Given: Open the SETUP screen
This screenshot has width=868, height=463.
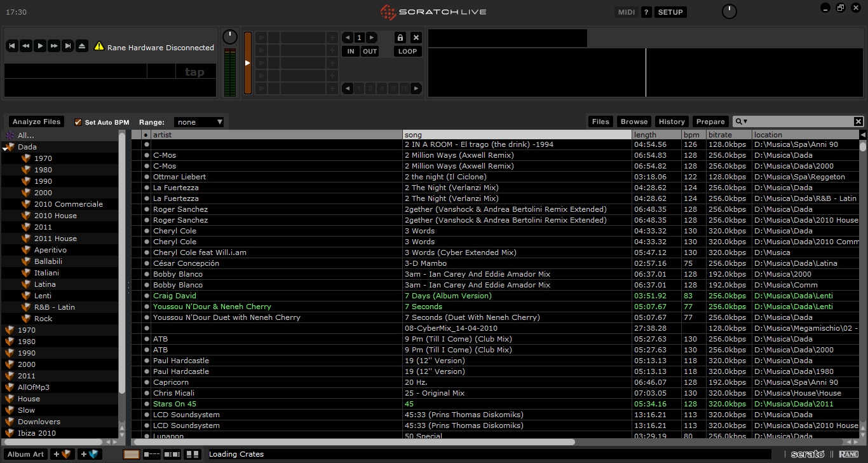Looking at the screenshot, I should 670,12.
